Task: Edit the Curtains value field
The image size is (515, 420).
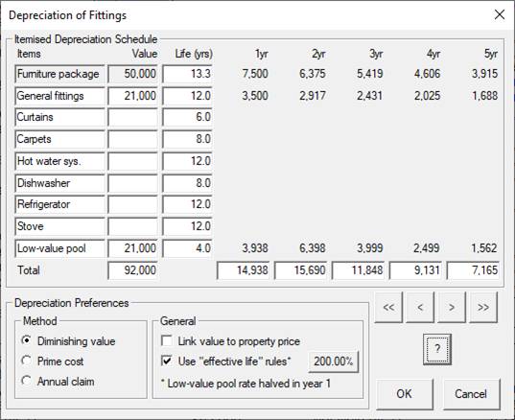Action: [x=132, y=117]
